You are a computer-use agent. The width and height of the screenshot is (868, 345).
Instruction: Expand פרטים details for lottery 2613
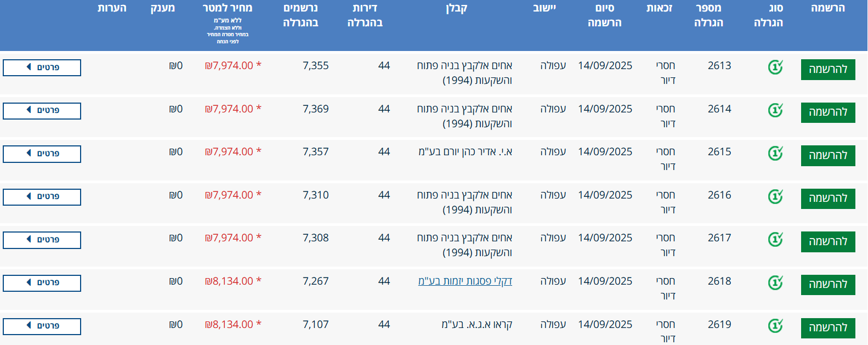click(42, 67)
